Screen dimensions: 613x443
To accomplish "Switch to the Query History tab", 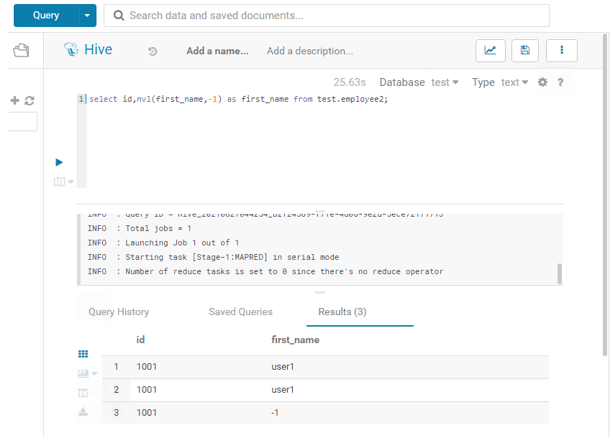I will click(x=119, y=312).
